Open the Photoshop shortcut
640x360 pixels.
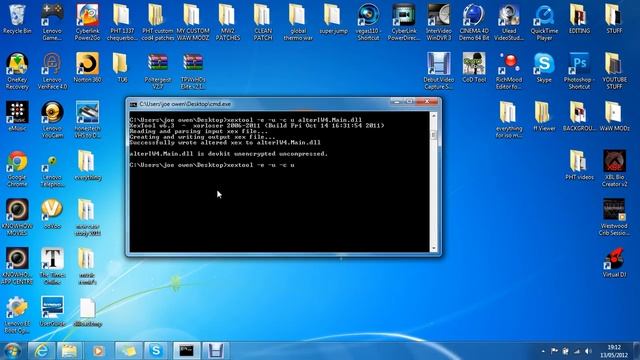pyautogui.click(x=579, y=71)
